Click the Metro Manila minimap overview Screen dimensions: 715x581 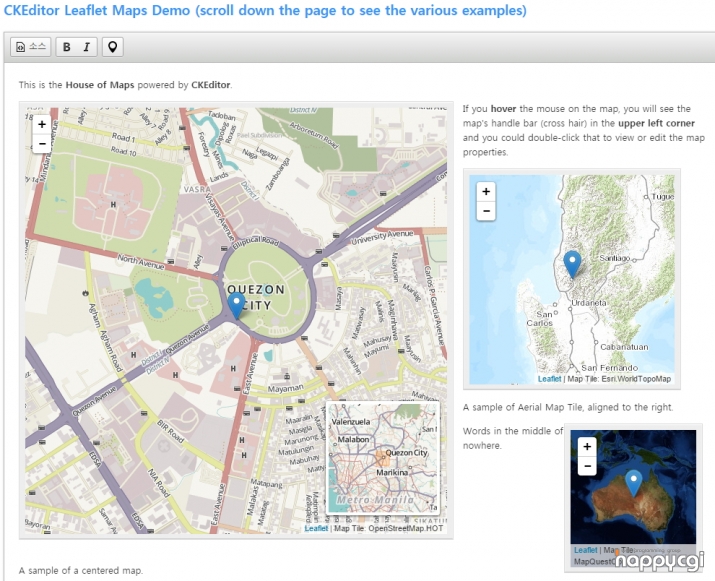(383, 458)
